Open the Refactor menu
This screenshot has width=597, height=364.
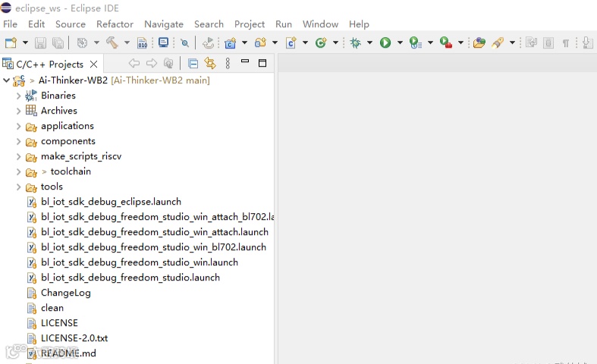115,24
